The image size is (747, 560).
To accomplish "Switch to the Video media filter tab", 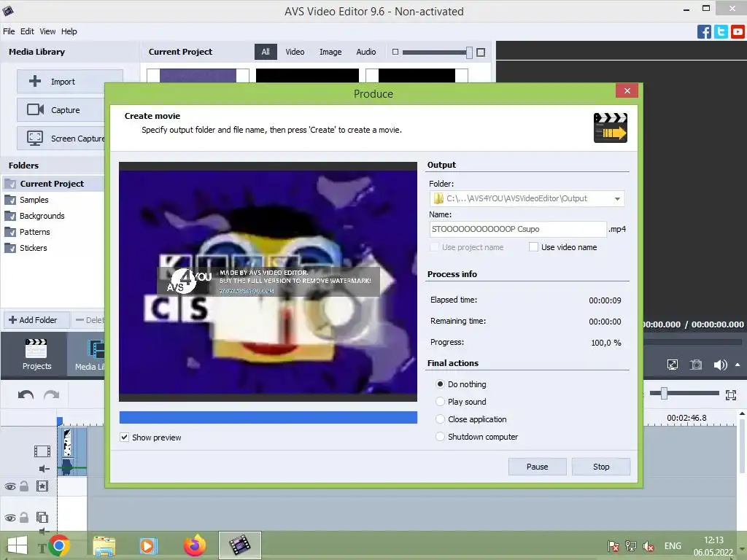I will tap(295, 52).
